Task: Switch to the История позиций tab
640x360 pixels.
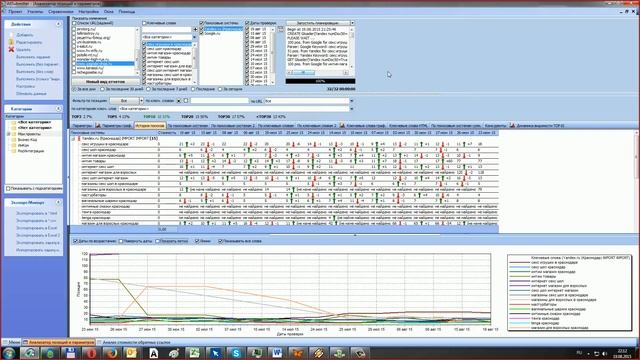Action: click(x=150, y=126)
